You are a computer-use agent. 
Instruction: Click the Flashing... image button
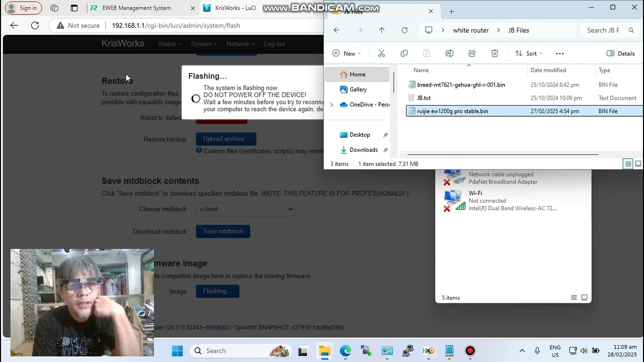pos(217,291)
